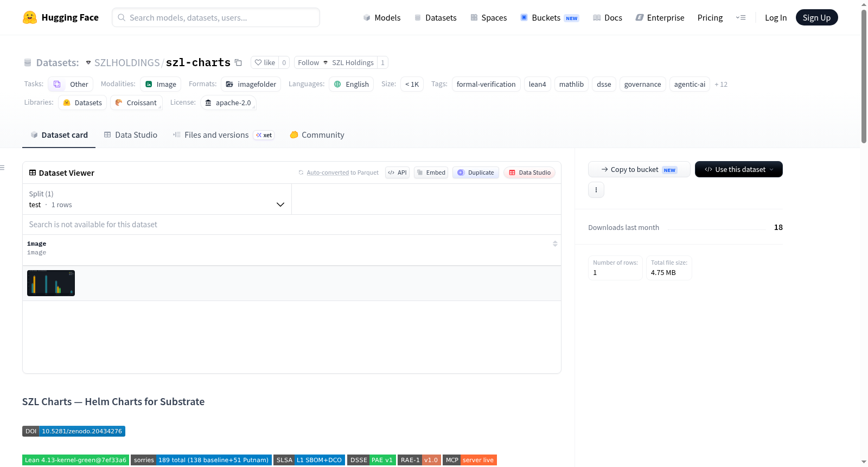
Task: Open the SZLHOLDINGS organization link
Action: 127,62
